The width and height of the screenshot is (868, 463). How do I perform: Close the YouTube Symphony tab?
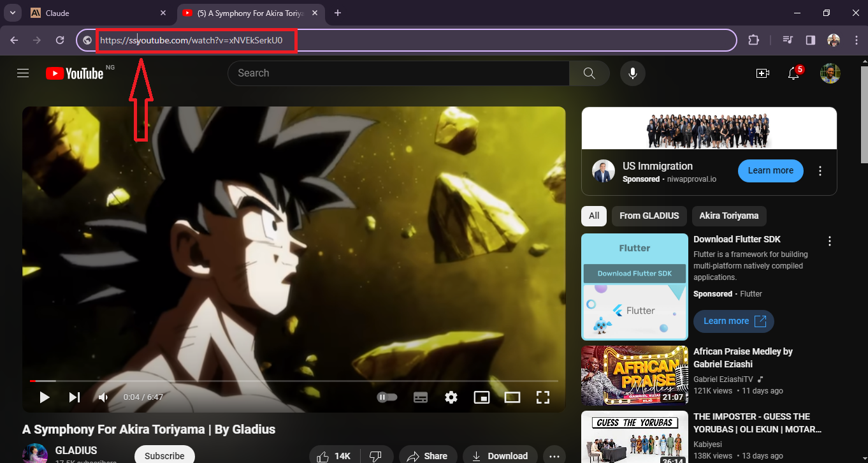click(x=314, y=13)
